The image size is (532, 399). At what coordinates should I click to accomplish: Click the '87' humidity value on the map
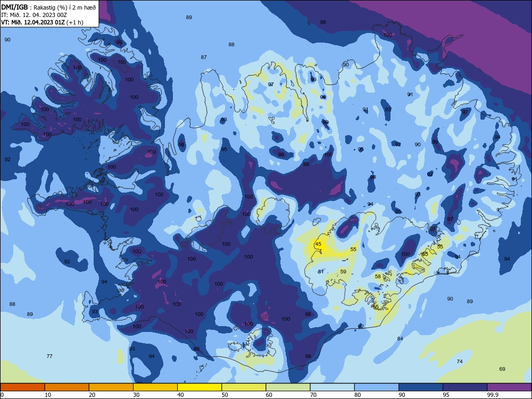pos(204,57)
